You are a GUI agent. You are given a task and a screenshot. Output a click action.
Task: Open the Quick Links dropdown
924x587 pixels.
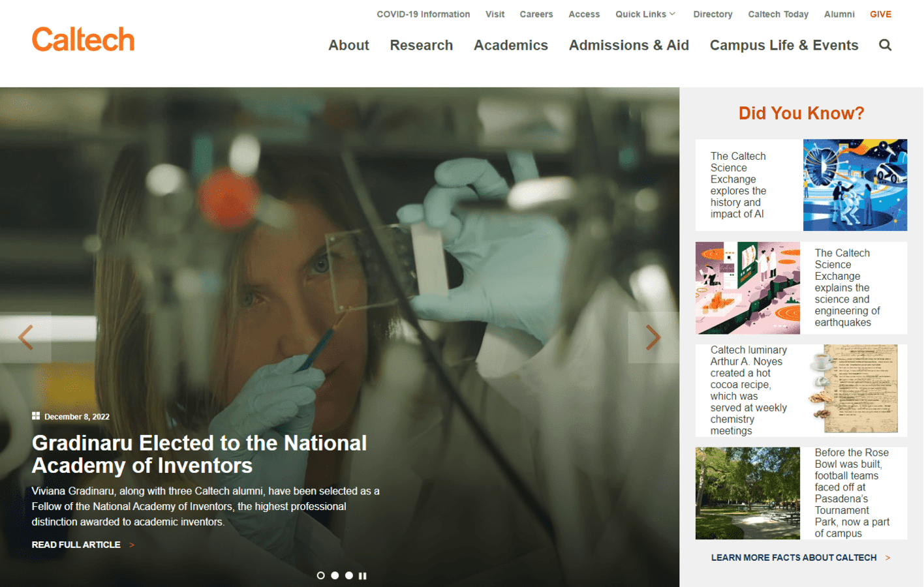tap(645, 14)
